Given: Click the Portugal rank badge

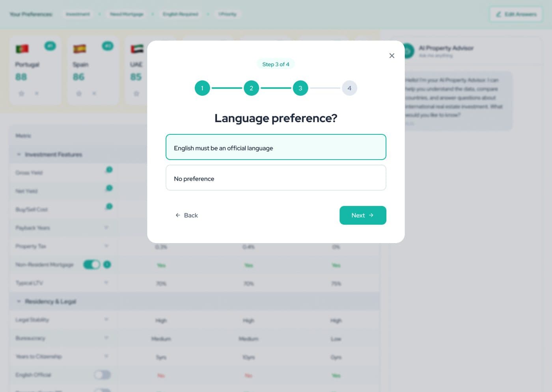Looking at the screenshot, I should coord(50,46).
